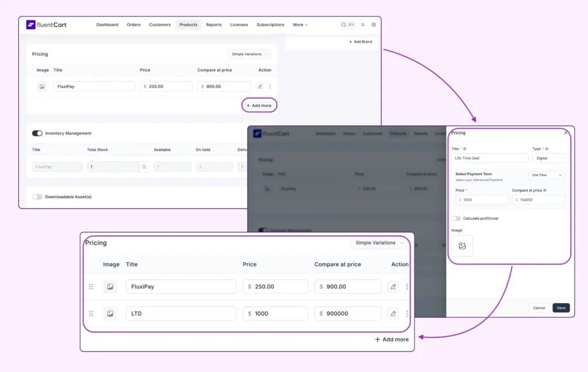Open the search with the magnifier icon
Viewport: 588px width, 372px height.
click(x=345, y=25)
